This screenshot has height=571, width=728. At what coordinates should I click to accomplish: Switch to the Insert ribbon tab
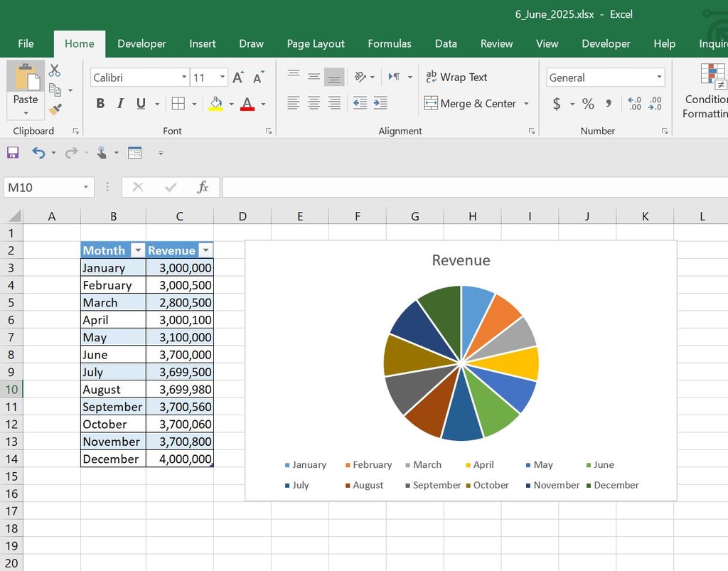pos(202,43)
